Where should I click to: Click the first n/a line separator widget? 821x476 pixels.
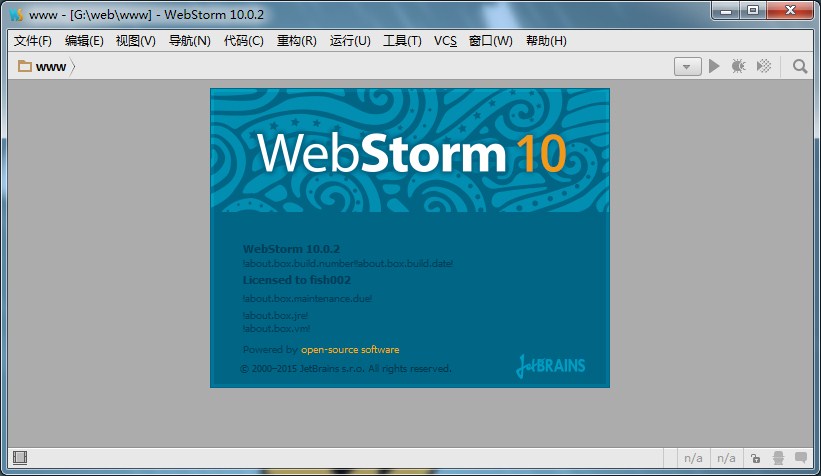(x=692, y=458)
